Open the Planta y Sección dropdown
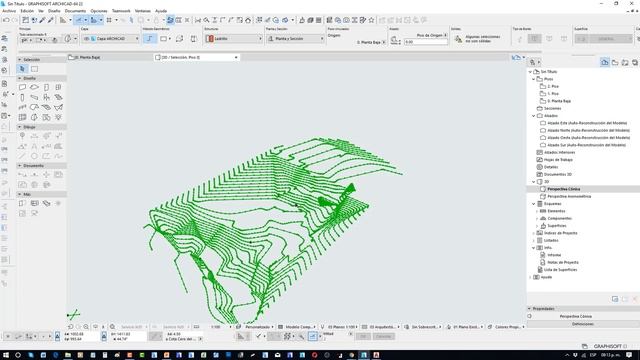 coord(296,38)
